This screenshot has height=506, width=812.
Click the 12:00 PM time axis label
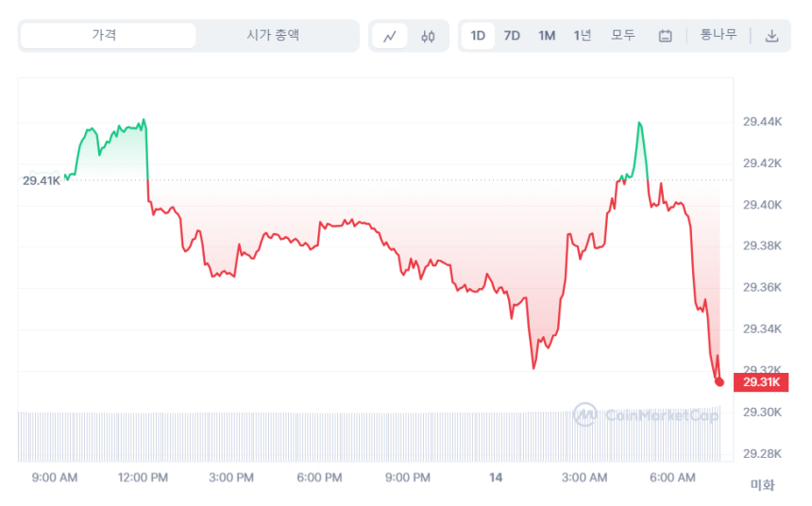(x=144, y=478)
